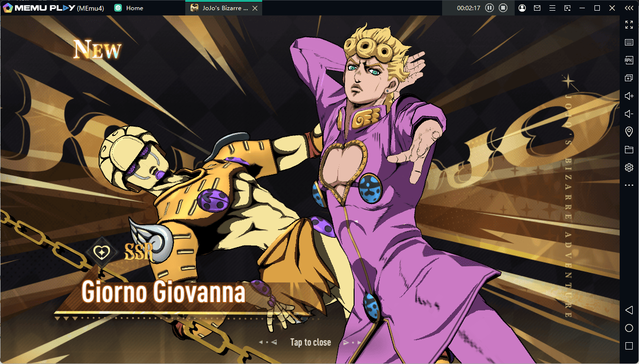Tap the Android back triangle button

tap(629, 310)
